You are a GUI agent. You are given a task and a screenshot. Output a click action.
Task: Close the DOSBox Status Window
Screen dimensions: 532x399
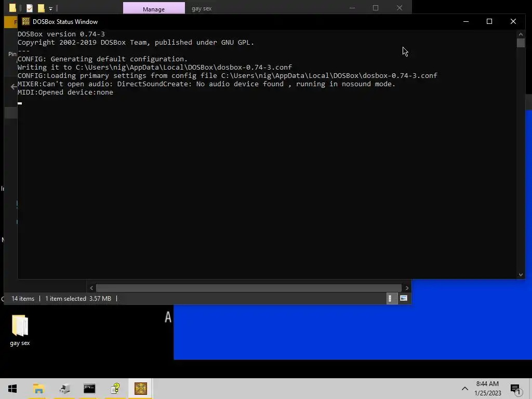pos(513,21)
